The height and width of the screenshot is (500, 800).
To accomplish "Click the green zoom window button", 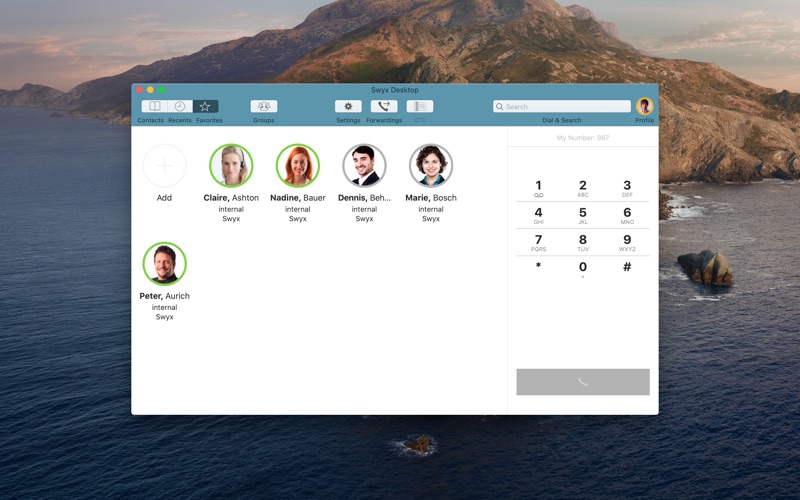I will [161, 90].
